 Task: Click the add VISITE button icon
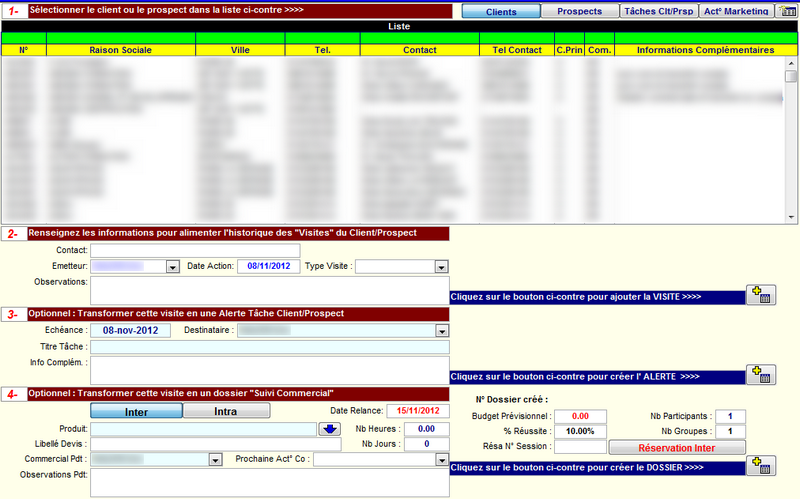coord(760,295)
